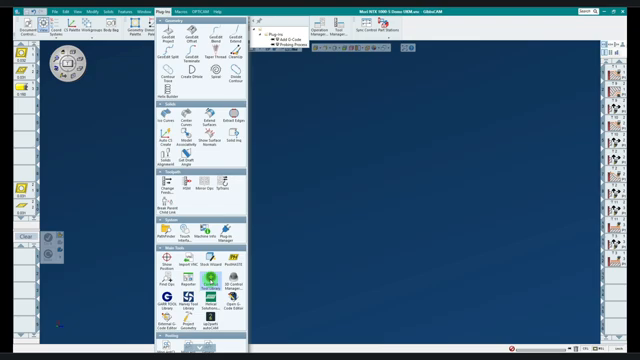Open the Modify menu
This screenshot has height=360, width=640.
pyautogui.click(x=92, y=12)
